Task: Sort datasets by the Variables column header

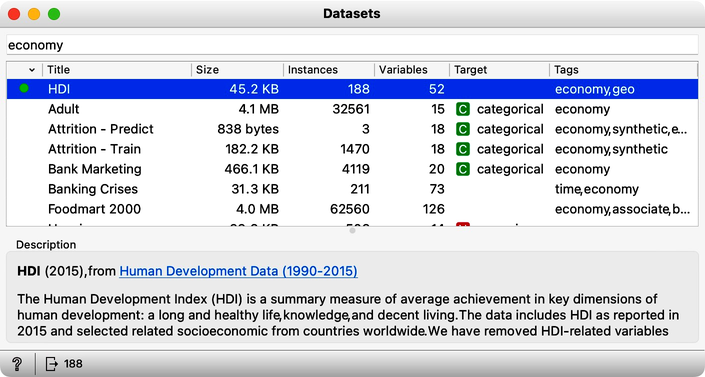Action: [x=412, y=70]
